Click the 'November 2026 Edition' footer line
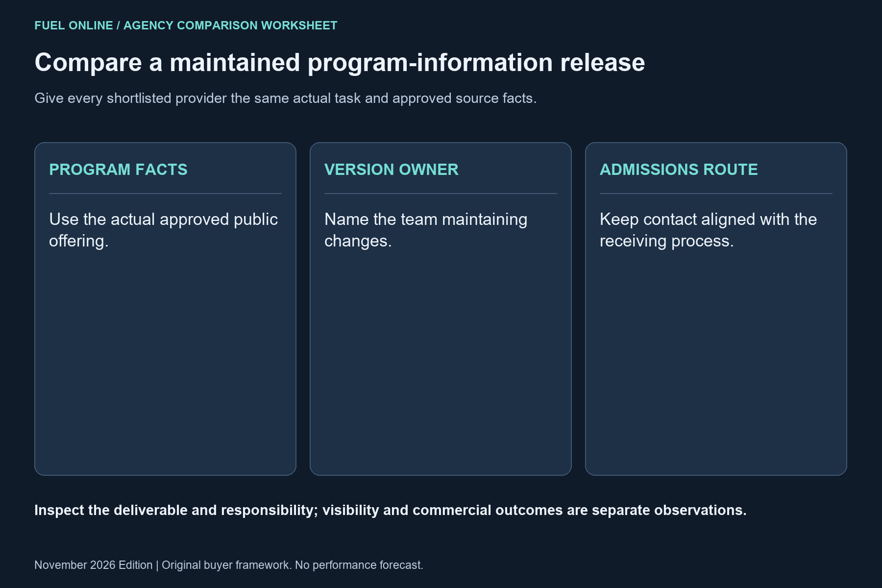 tap(229, 565)
